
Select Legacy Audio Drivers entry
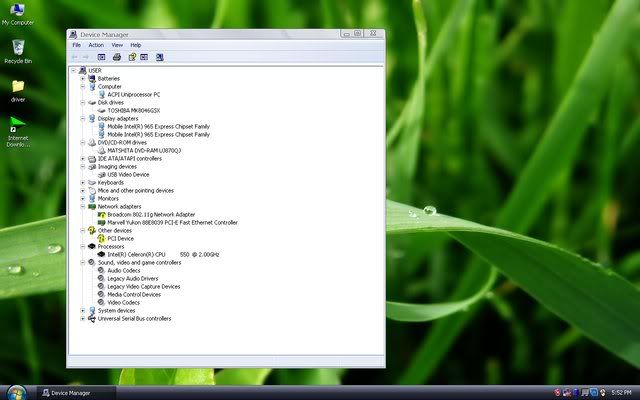133,278
